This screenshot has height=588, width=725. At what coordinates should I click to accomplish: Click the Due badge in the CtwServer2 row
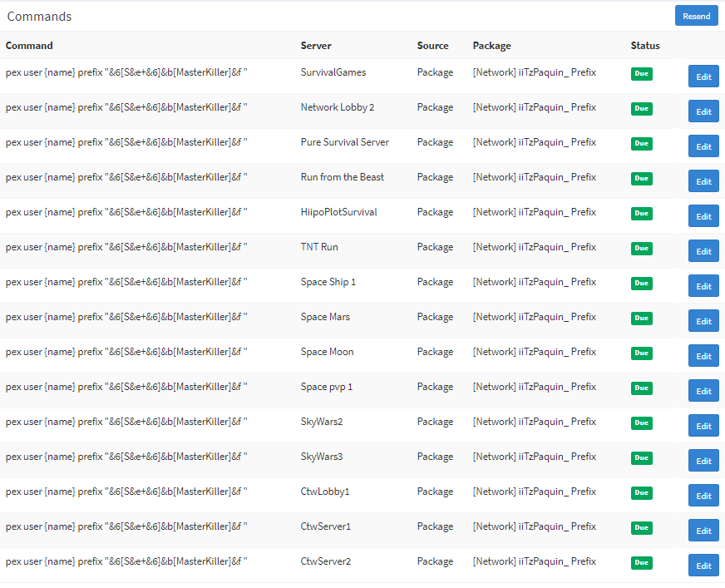(641, 562)
